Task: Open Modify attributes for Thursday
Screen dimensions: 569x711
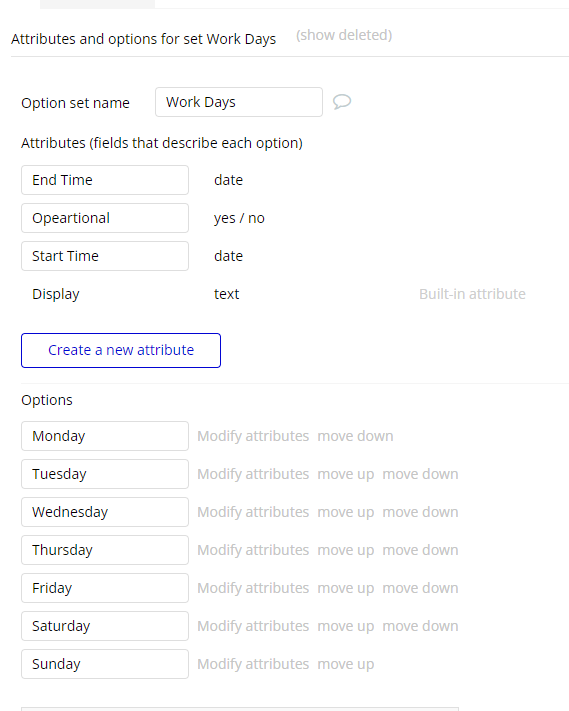Action: pos(253,550)
